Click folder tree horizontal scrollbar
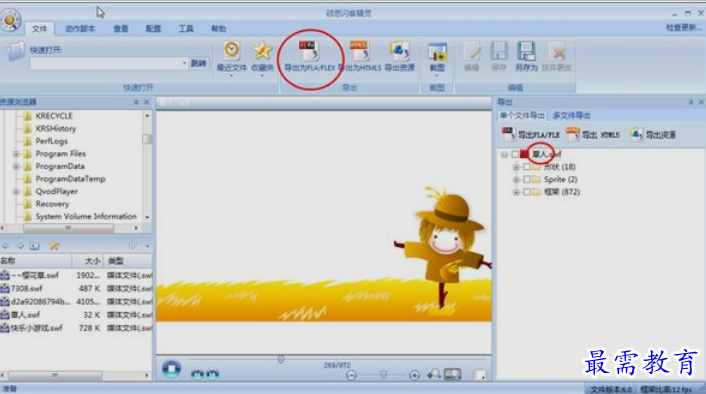 [x=68, y=228]
